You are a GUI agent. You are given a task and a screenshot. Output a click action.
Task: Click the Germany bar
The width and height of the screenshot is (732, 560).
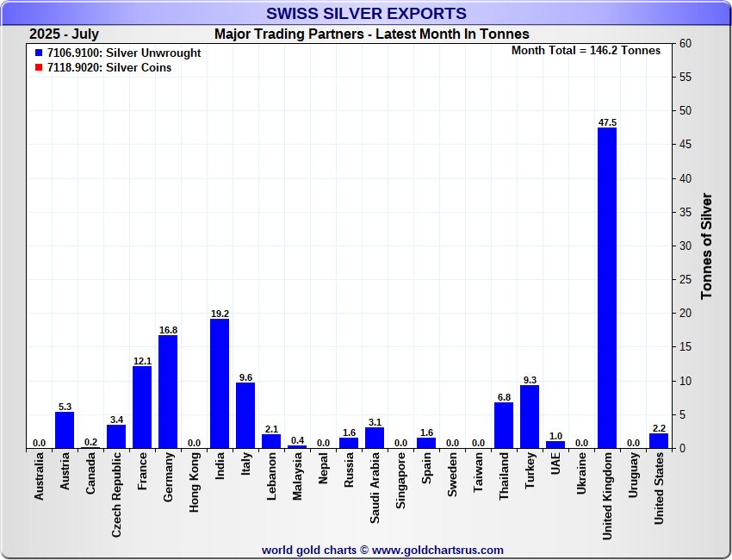point(168,392)
